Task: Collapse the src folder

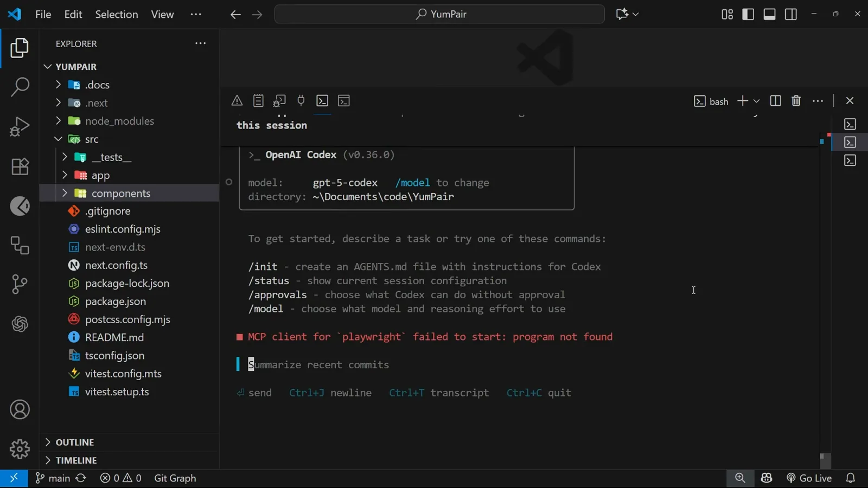Action: (129, 139)
